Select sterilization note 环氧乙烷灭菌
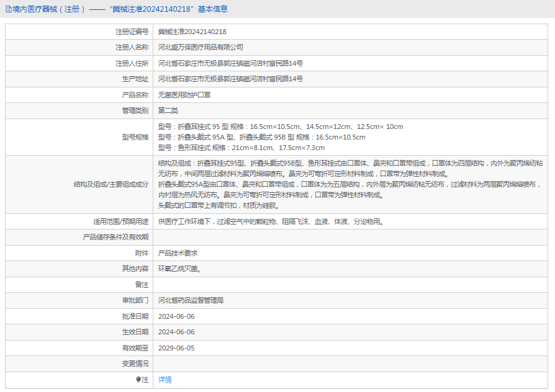The height and width of the screenshot is (392, 555). (x=179, y=269)
